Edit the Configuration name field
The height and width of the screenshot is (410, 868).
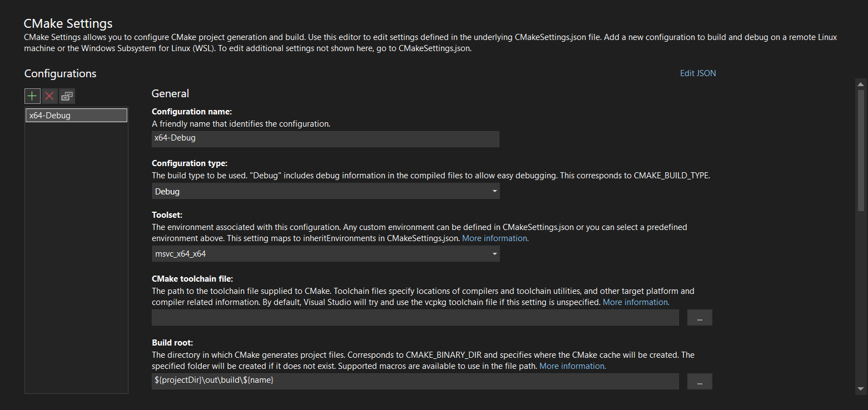pyautogui.click(x=325, y=139)
